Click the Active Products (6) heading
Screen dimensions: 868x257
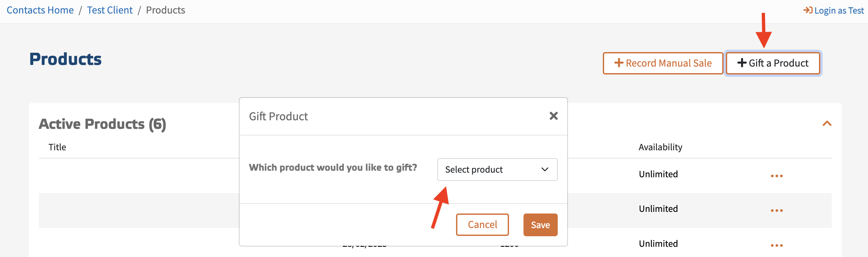pos(102,124)
